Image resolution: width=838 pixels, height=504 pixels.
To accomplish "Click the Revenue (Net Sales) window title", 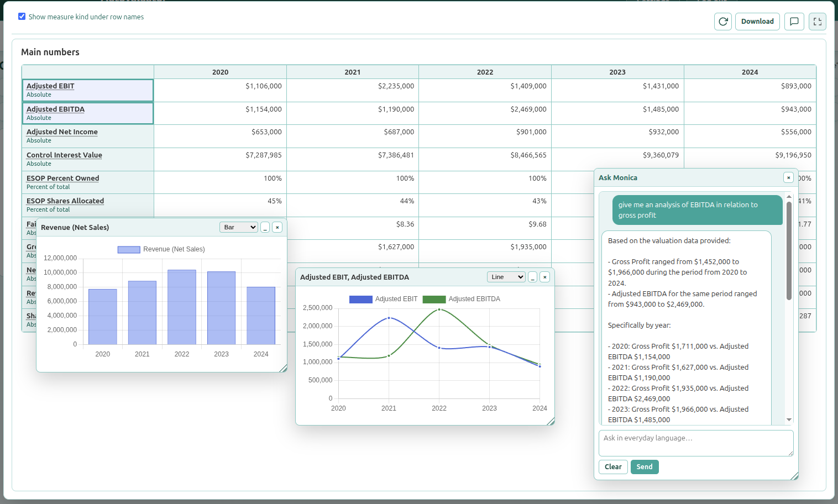I will 75,227.
